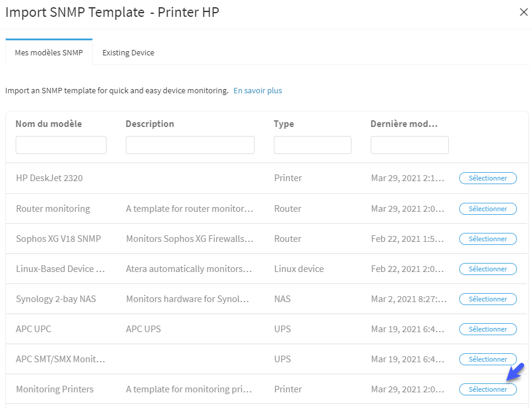532x408 pixels.
Task: Open the Mes modèles SNMP tab
Action: [49, 52]
